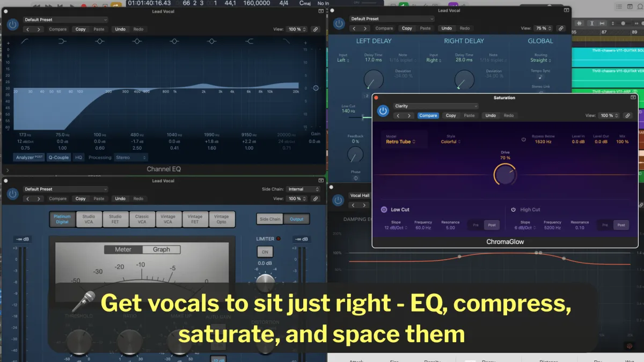The height and width of the screenshot is (362, 644).
Task: Go to next preset in Saturation window
Action: (408, 115)
